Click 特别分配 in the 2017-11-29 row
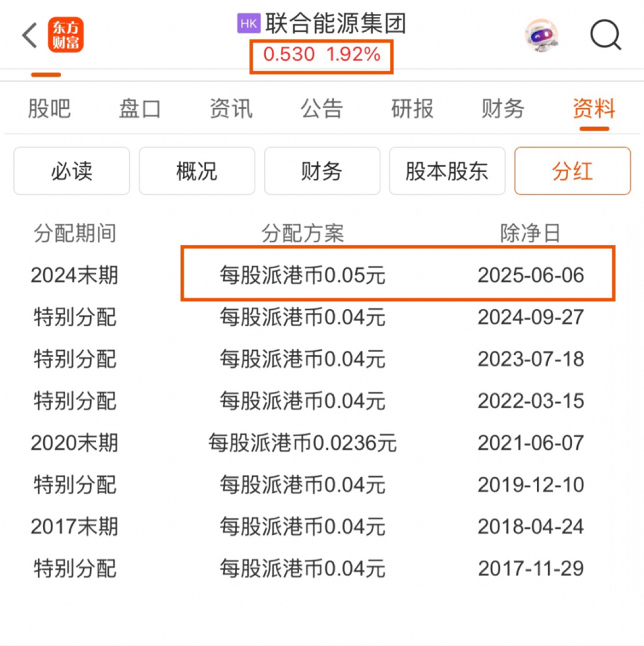Image resolution: width=644 pixels, height=646 pixels. 75,568
